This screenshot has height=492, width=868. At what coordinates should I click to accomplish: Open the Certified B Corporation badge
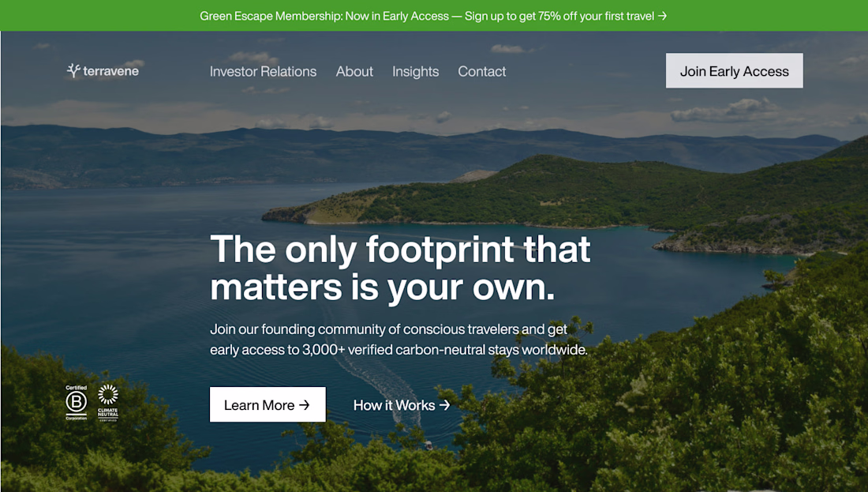[x=77, y=403]
